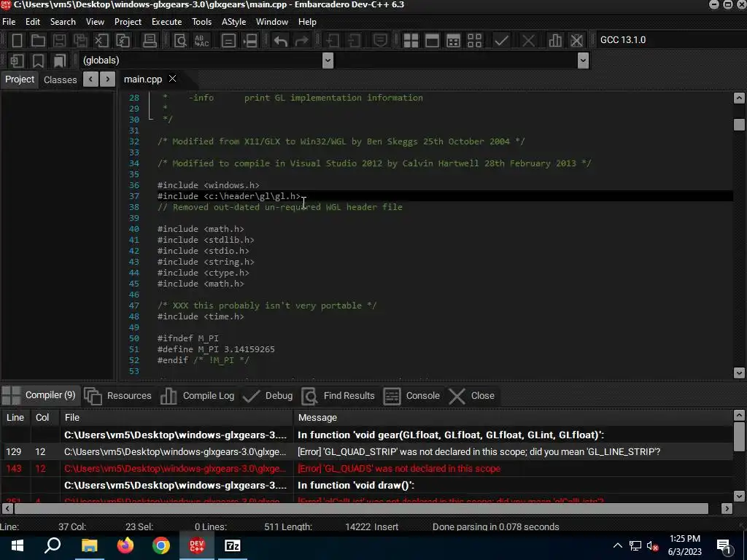Click the Goto line icon
Viewport: 747px width, 560px height.
[x=251, y=41]
